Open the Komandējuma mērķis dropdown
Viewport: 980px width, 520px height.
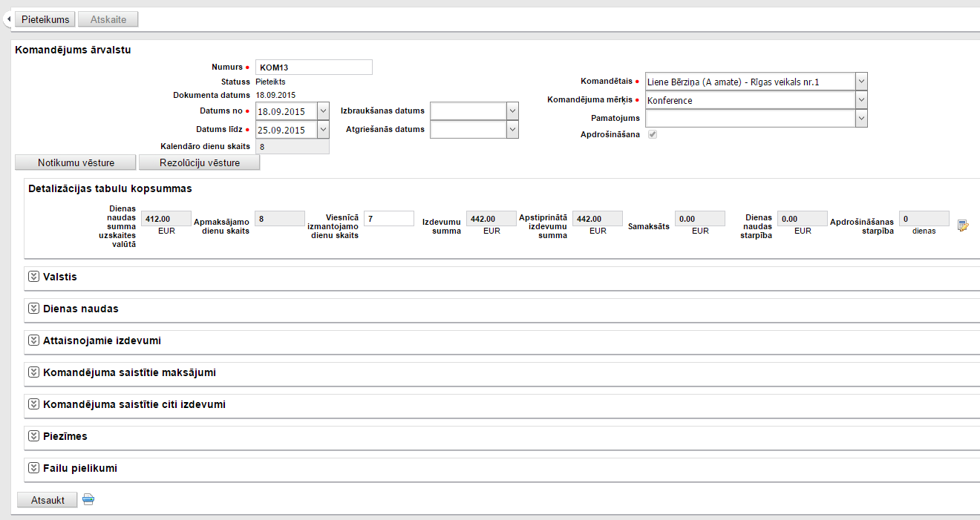coord(860,99)
